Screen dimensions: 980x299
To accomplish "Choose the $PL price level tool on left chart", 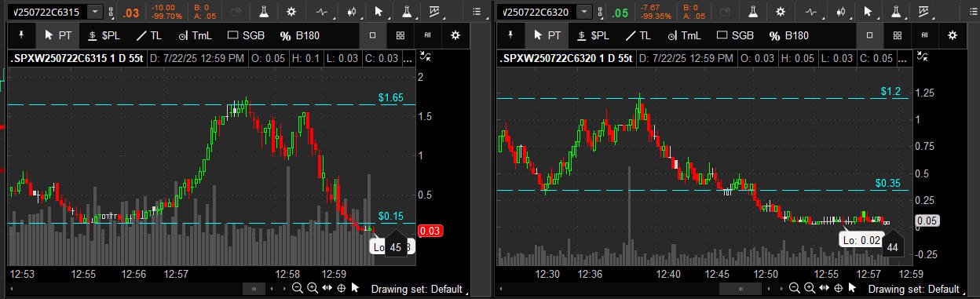I will click(106, 35).
